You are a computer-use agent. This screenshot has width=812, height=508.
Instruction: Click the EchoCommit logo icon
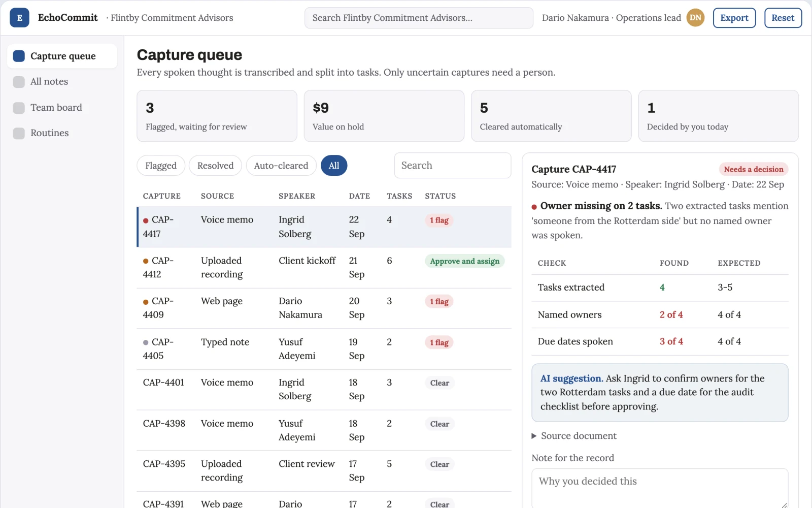coord(19,18)
